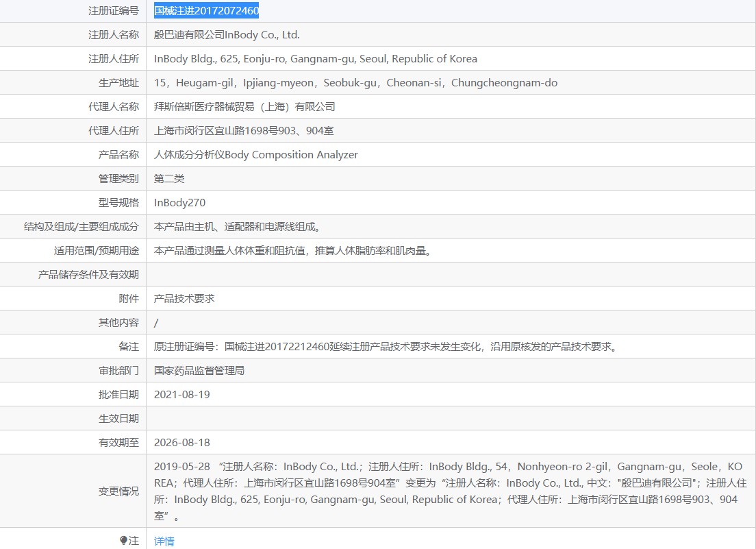756x549 pixels.
Task: Click the 备注 label
Action: [129, 347]
